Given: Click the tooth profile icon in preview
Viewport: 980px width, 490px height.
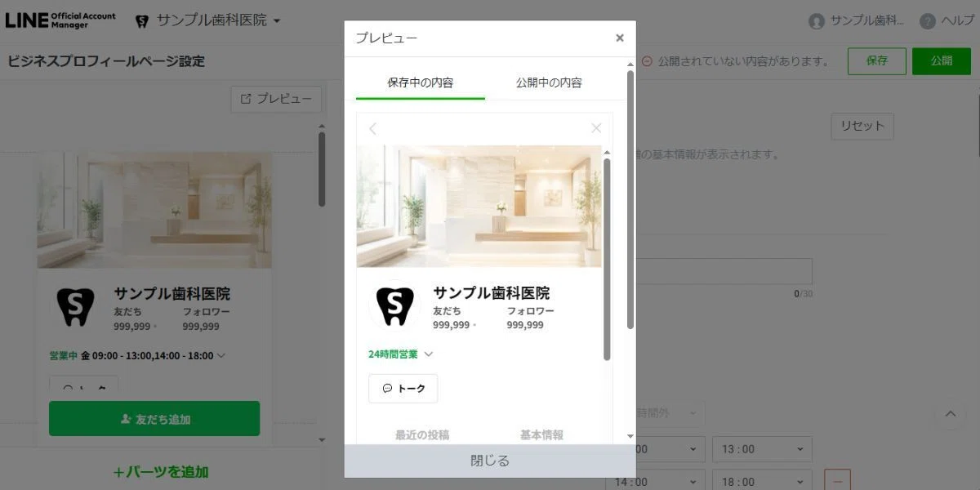Looking at the screenshot, I should point(394,305).
